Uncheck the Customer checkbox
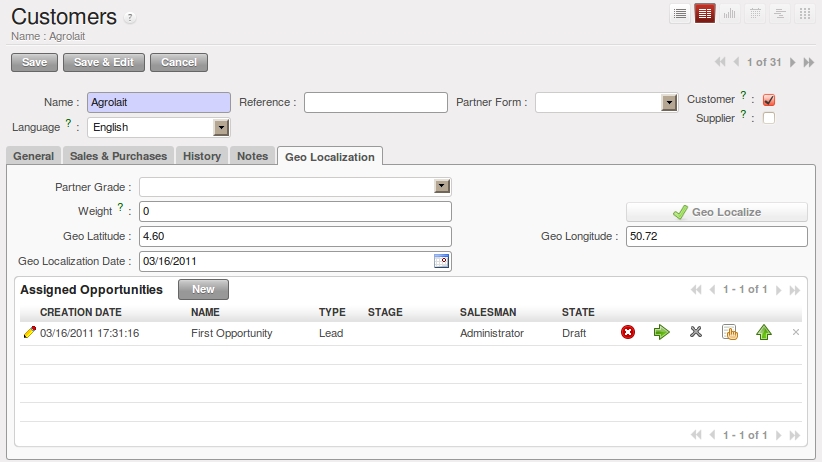Image resolution: width=822 pixels, height=462 pixels. [x=769, y=100]
